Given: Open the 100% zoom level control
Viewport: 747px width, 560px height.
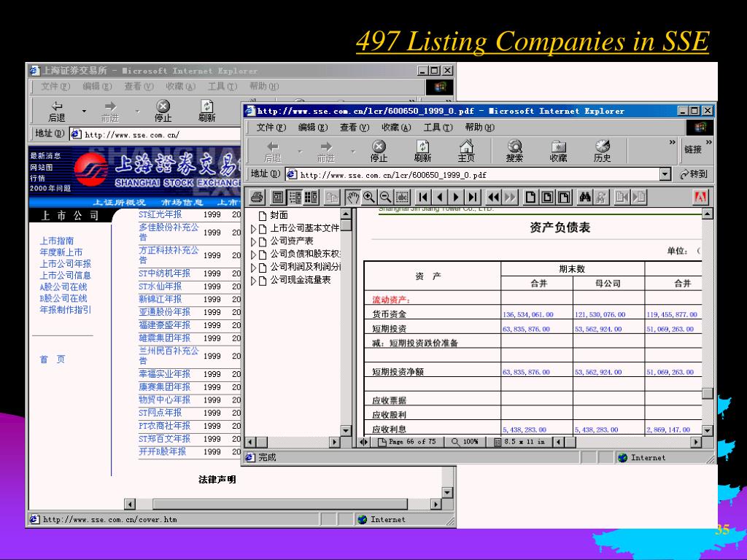Looking at the screenshot, I should click(x=465, y=442).
